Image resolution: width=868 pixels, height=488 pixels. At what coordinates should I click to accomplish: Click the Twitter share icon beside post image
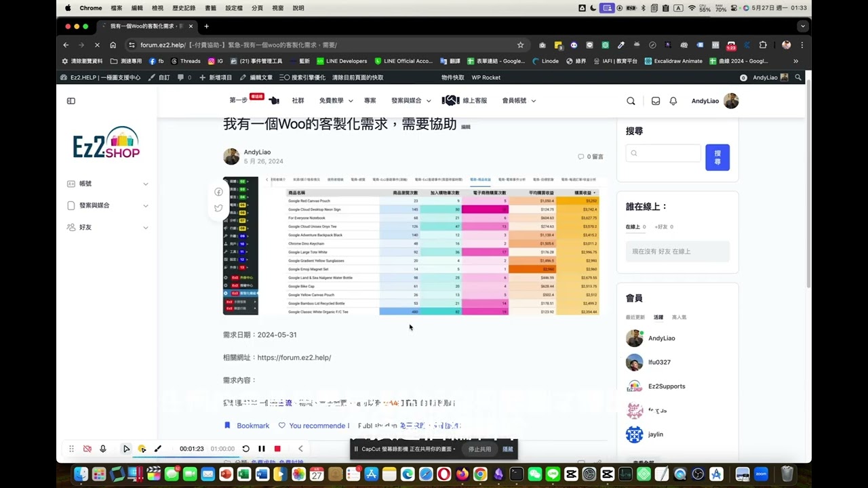(x=218, y=208)
